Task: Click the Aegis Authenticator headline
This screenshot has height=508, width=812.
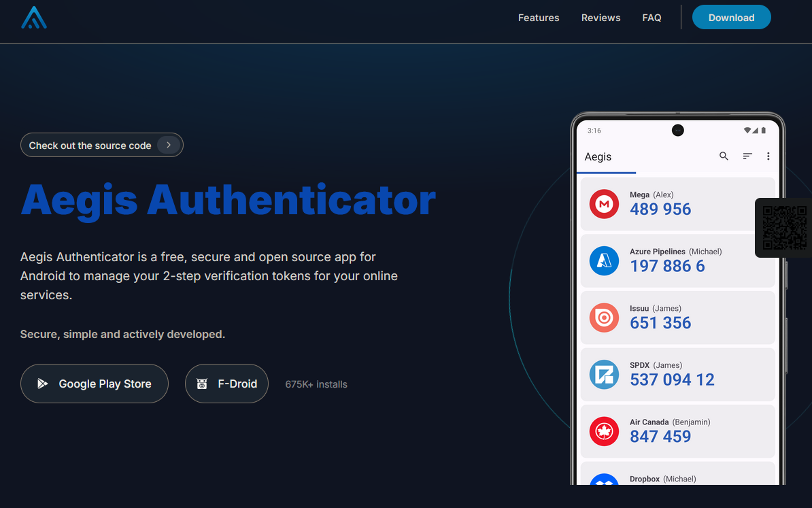Action: (x=228, y=201)
